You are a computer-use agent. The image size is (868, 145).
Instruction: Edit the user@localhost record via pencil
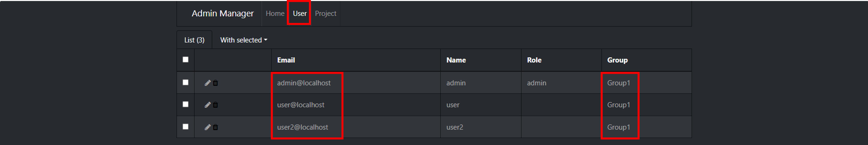pyautogui.click(x=208, y=105)
